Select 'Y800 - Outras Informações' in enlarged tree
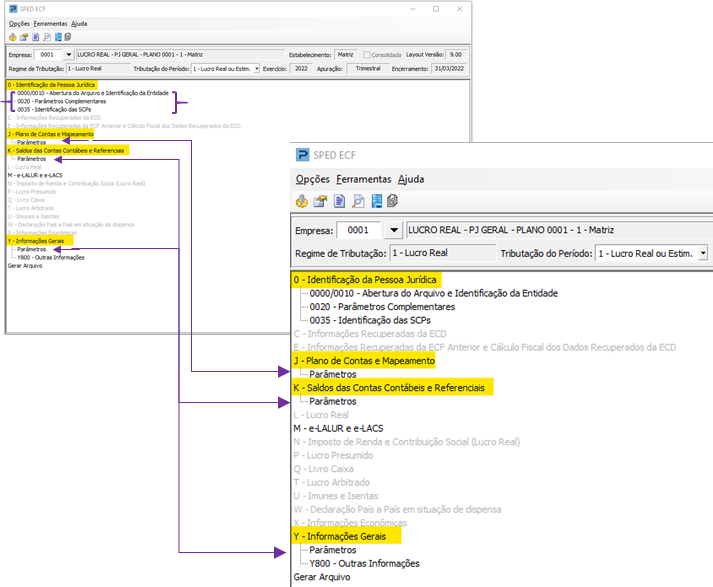Viewport: 713px width, 587px height. click(x=365, y=563)
